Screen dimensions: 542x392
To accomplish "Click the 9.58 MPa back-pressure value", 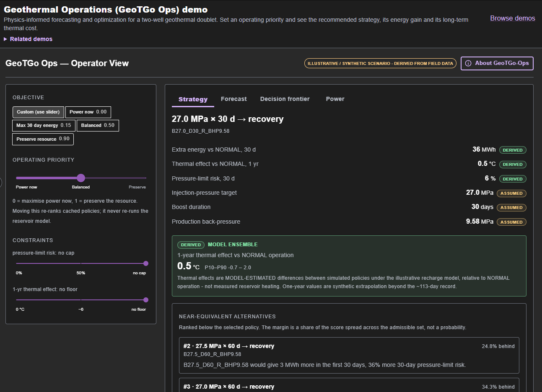I will (480, 222).
